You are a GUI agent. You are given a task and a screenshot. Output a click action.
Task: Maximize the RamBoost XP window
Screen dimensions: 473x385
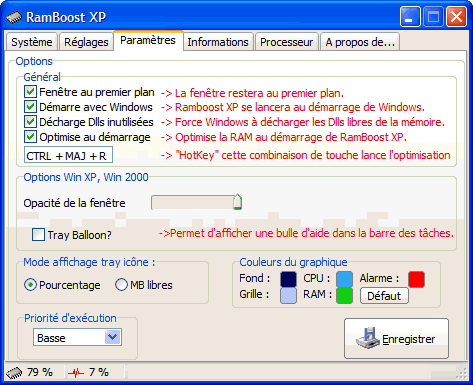coord(433,16)
